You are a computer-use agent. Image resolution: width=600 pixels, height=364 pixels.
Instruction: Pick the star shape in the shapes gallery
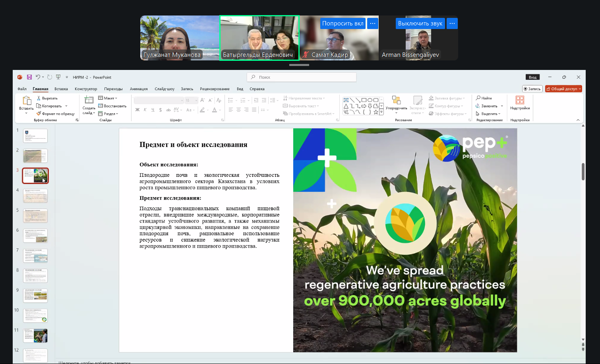pos(376,112)
